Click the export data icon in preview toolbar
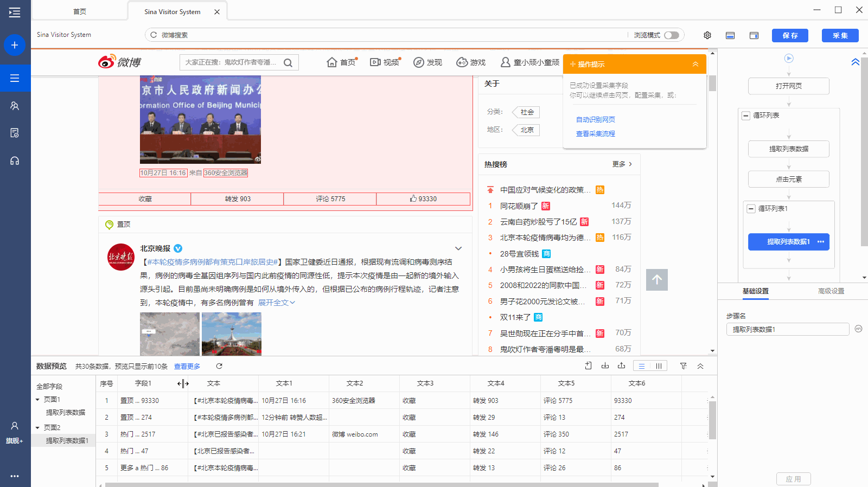The width and height of the screenshot is (868, 487). (621, 366)
